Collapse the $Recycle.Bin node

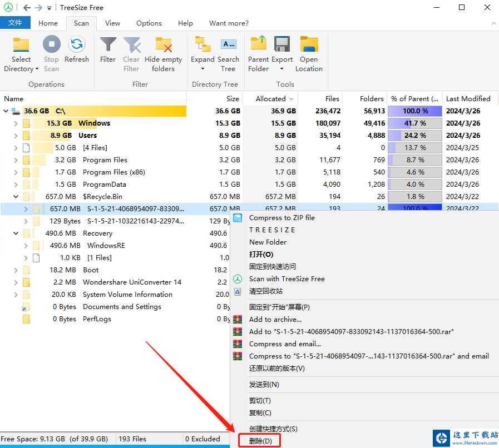click(16, 197)
